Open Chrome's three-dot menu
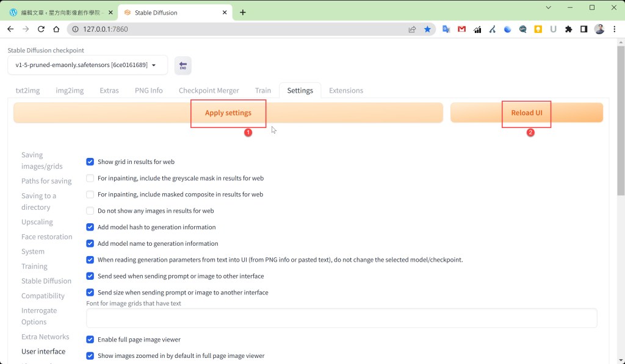Image resolution: width=625 pixels, height=364 pixels. click(x=615, y=29)
